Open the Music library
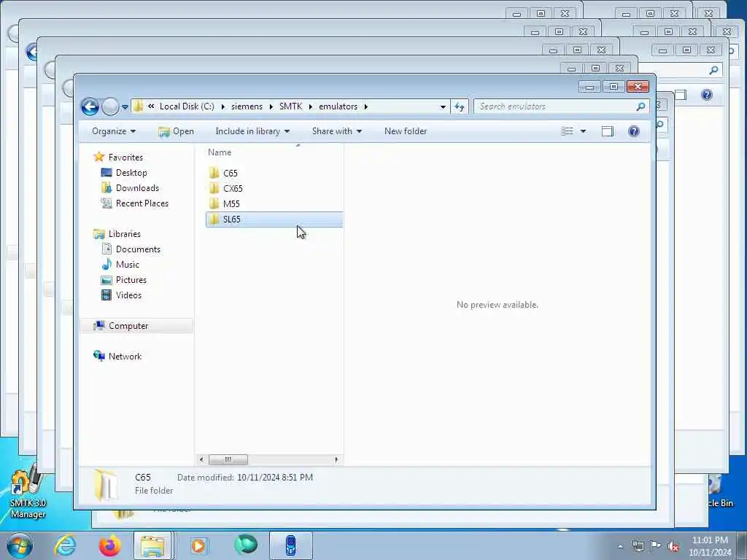747x560 pixels. (127, 264)
